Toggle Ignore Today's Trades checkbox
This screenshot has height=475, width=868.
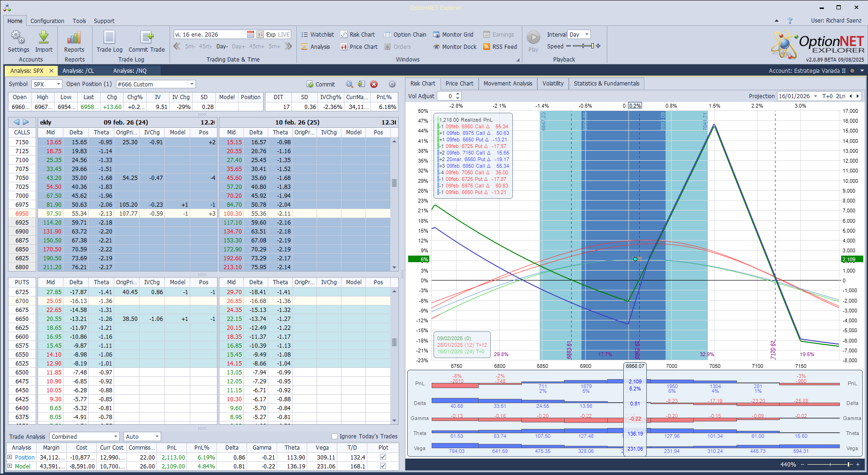tap(335, 436)
